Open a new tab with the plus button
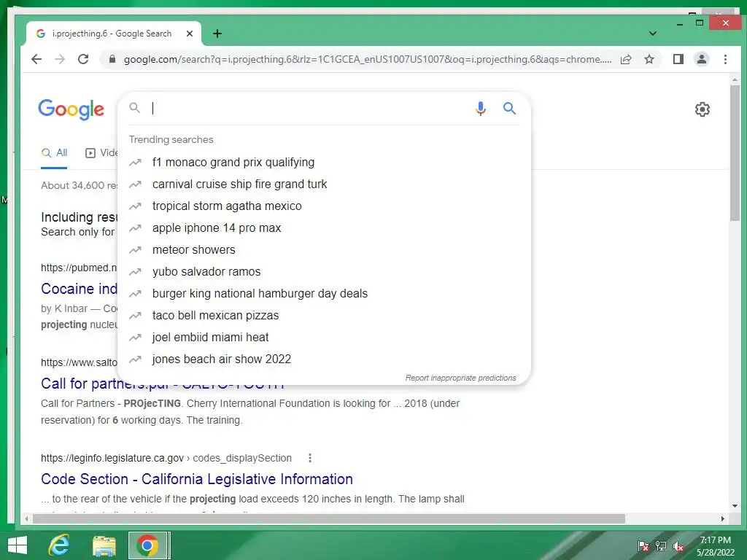Viewport: 747px width, 560px height. [217, 34]
